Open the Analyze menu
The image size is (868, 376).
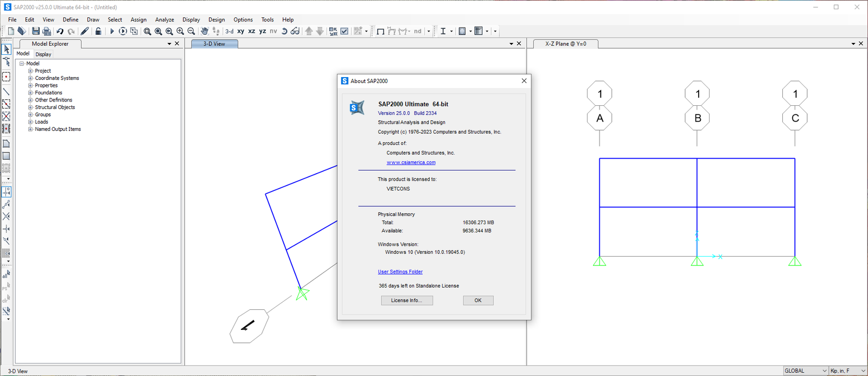[164, 20]
